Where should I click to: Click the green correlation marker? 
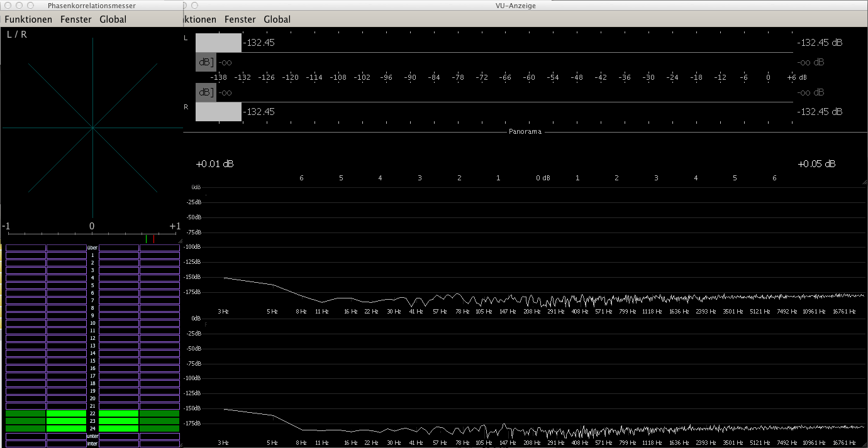click(146, 239)
